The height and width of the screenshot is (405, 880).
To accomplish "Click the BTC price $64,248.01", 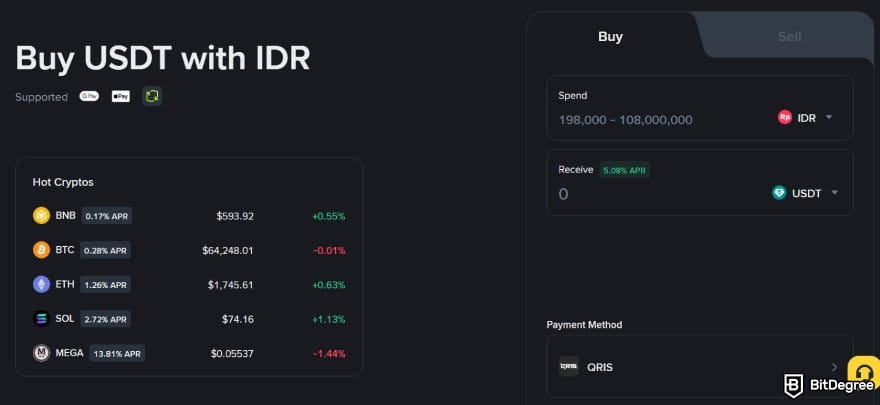I will point(227,250).
